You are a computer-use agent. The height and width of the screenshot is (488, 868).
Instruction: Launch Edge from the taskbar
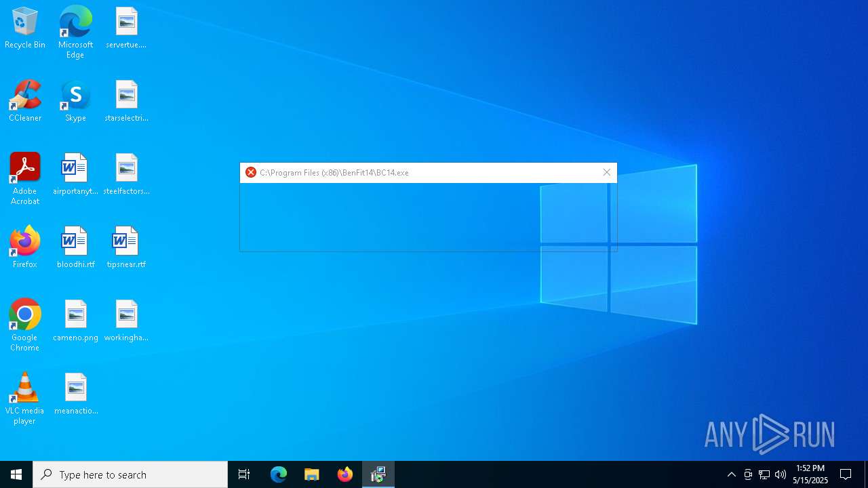[279, 474]
